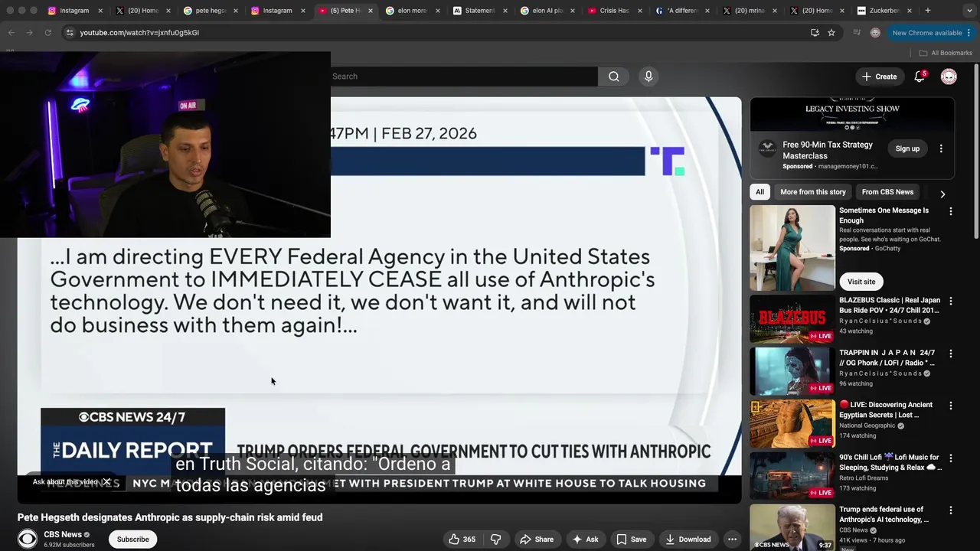This screenshot has height=551, width=980.
Task: Click the YouTube search magnifier button
Action: (613, 77)
